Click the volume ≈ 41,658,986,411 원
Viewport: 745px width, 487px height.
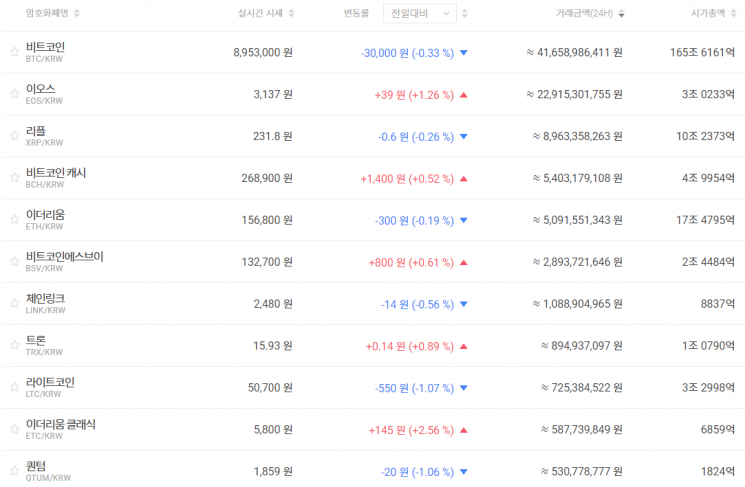coord(574,52)
